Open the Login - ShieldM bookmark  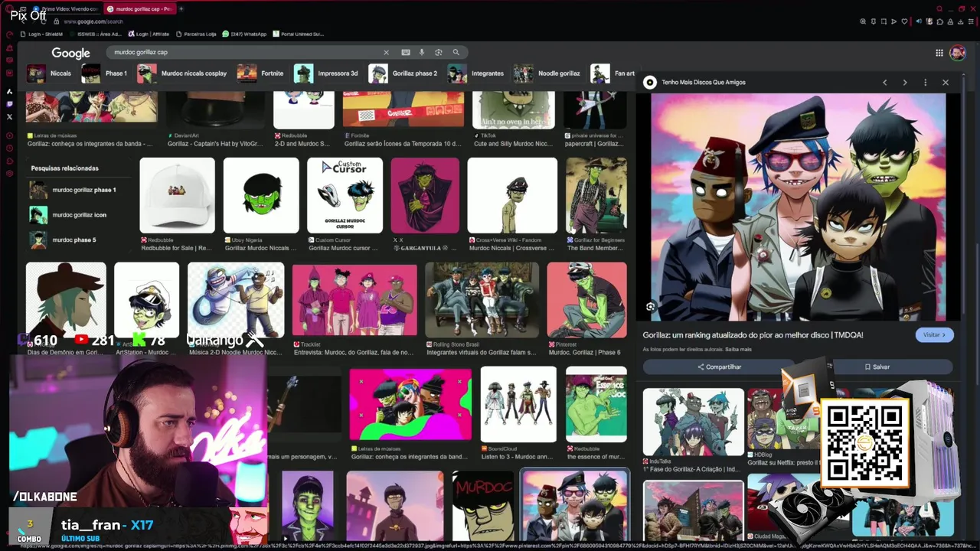point(42,34)
